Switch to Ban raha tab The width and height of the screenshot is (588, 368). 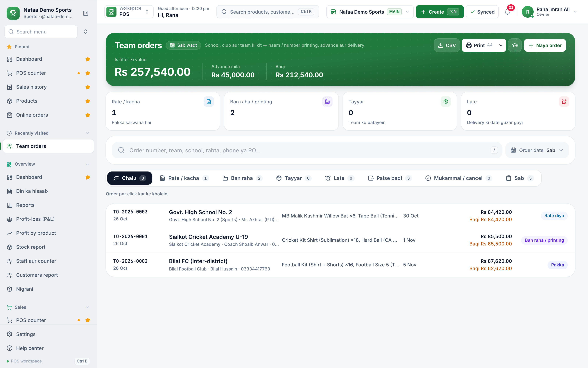tap(243, 178)
